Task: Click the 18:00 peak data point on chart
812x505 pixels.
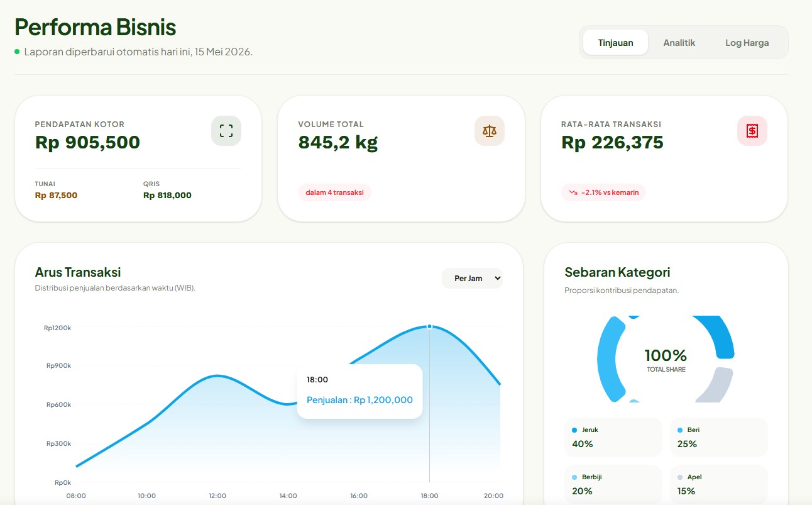Action: click(x=429, y=326)
